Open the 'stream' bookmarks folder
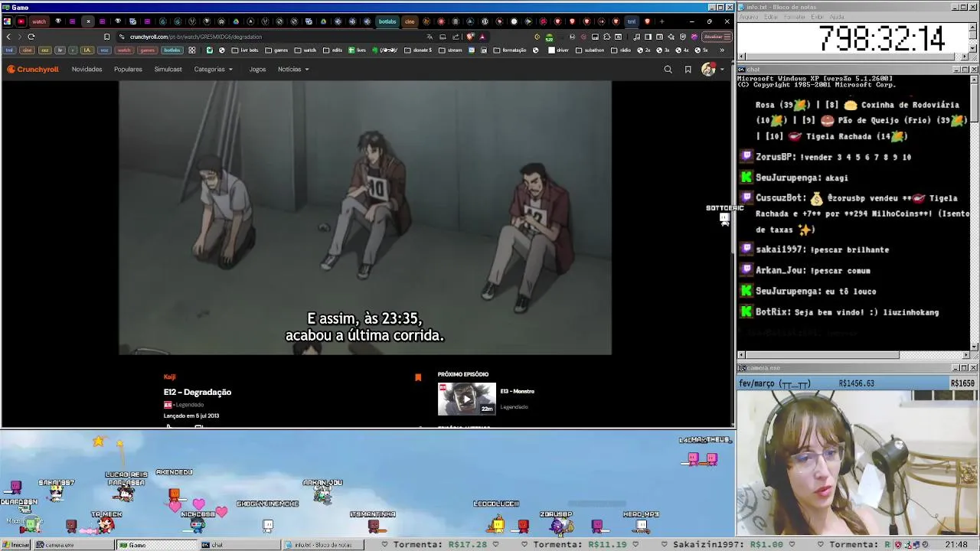 coord(450,51)
